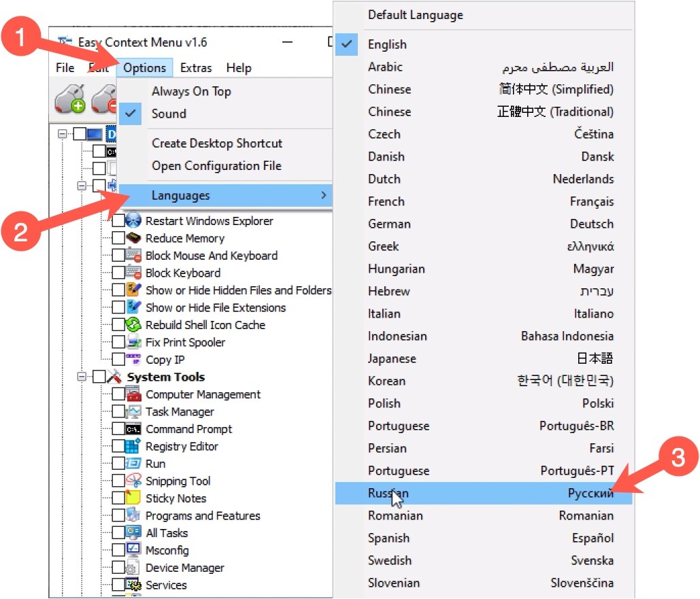Select Spanish Español language
The image size is (700, 599).
tap(484, 538)
